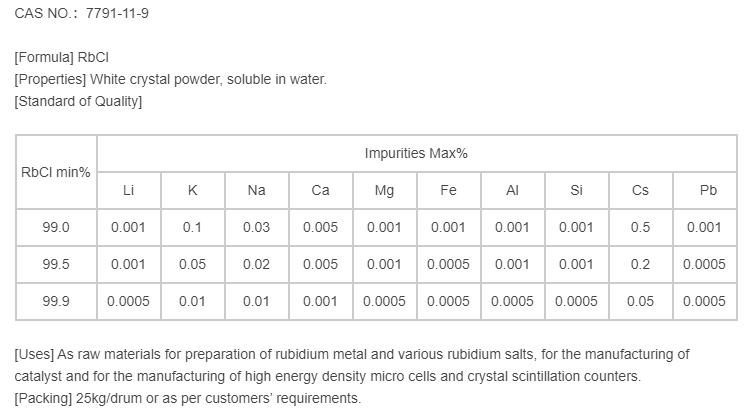This screenshot has height=417, width=746.
Task: Click the K value 0.1 cell
Action: click(x=192, y=227)
